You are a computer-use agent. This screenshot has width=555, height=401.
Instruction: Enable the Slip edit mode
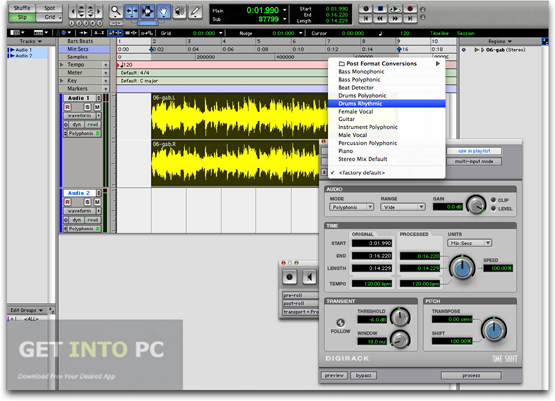tap(22, 17)
